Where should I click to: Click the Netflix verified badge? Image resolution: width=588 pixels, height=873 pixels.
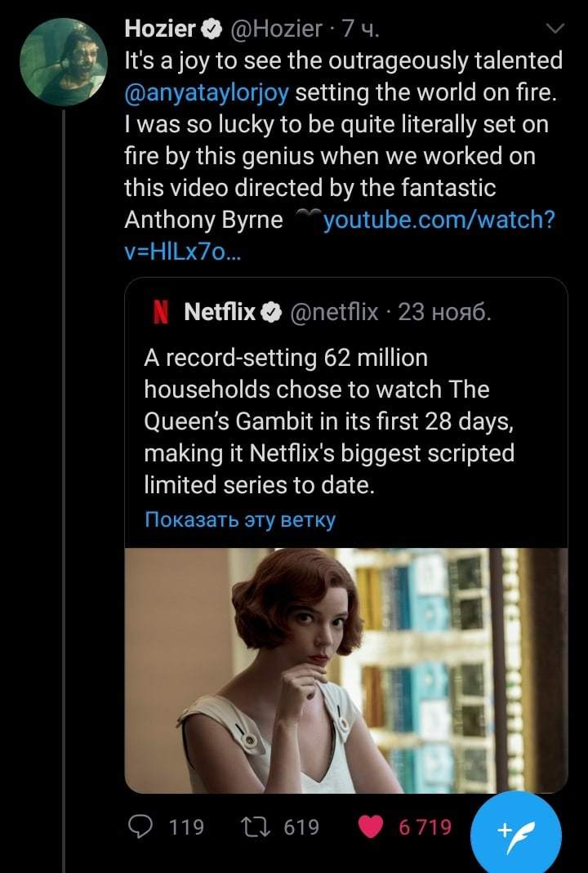[270, 312]
